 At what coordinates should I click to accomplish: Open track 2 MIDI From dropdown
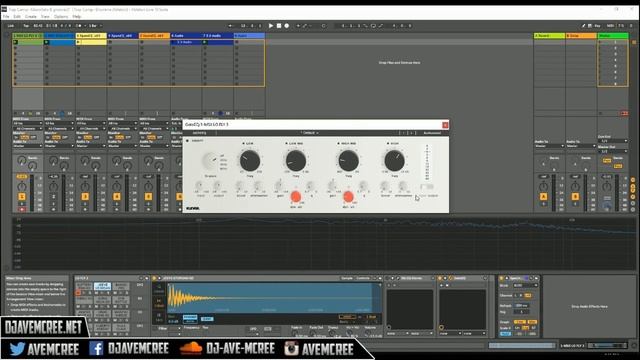click(x=59, y=123)
